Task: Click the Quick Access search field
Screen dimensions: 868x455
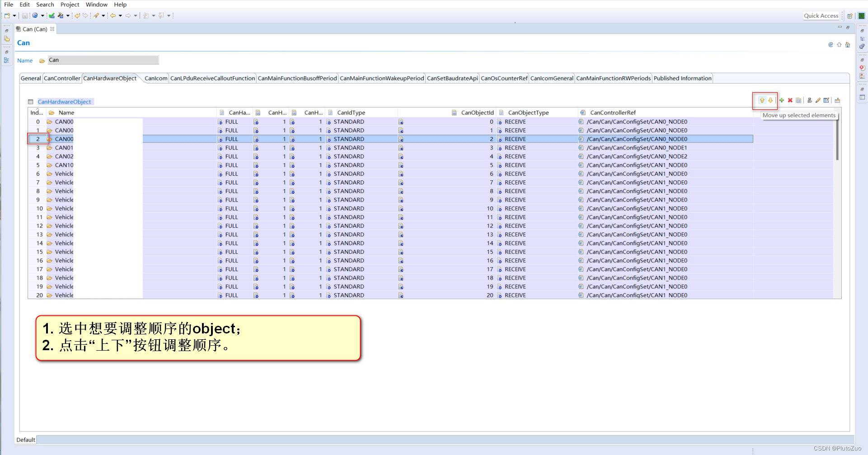Action: (x=821, y=16)
